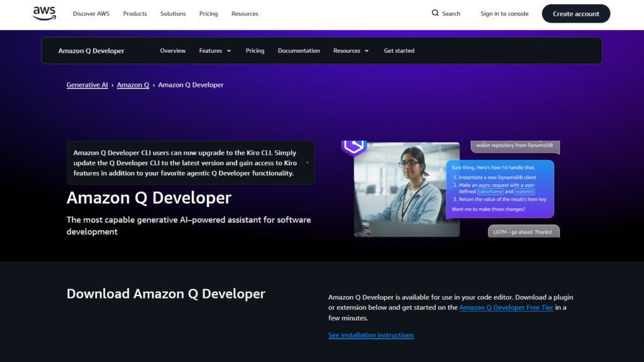Follow the Generative AI breadcrumb link
644x362 pixels.
[x=87, y=85]
